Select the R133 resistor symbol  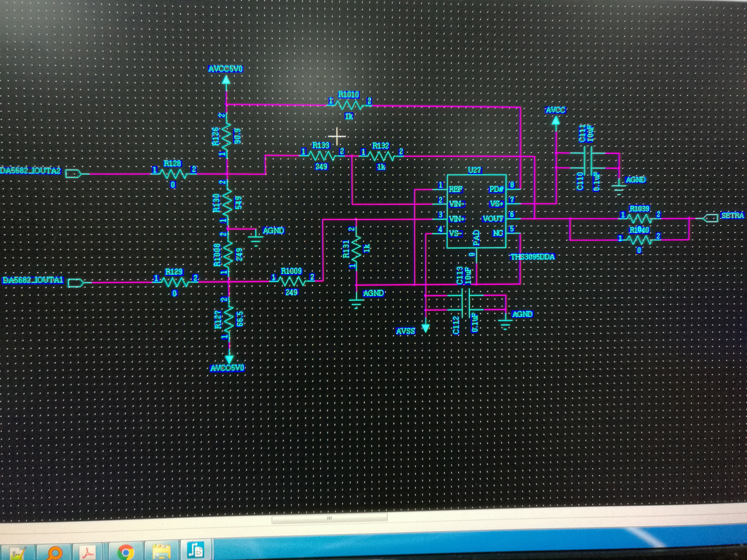point(322,156)
